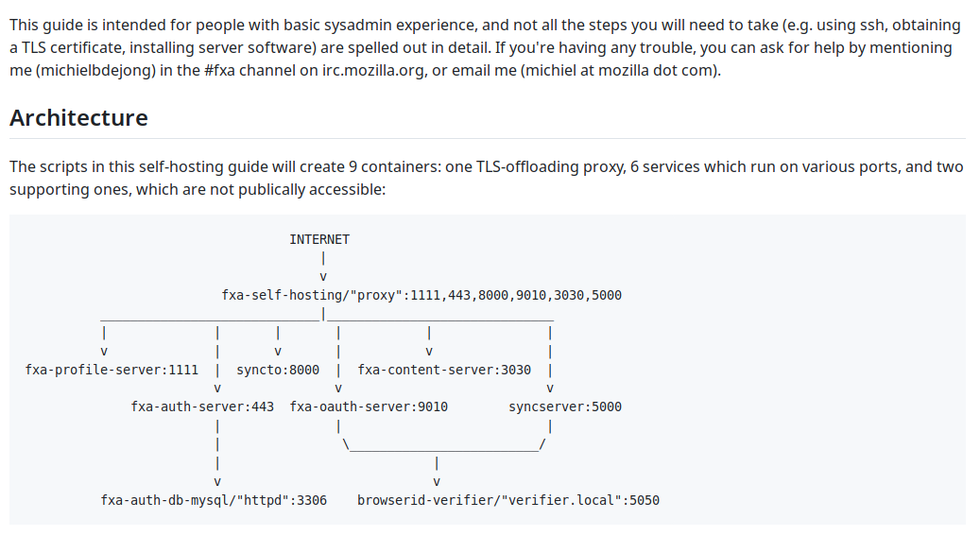Click browserid-verifier verifier.local :5050 text
The height and width of the screenshot is (536, 980).
[x=508, y=500]
